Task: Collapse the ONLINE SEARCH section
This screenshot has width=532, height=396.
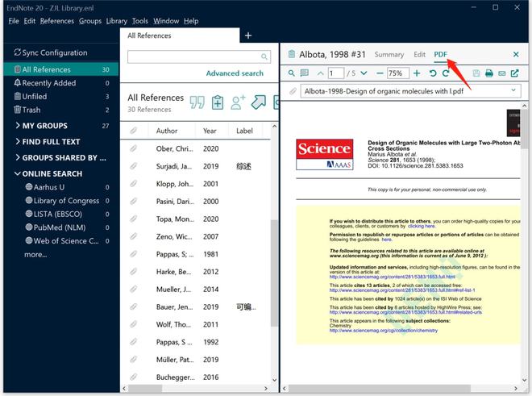Action: pos(18,173)
